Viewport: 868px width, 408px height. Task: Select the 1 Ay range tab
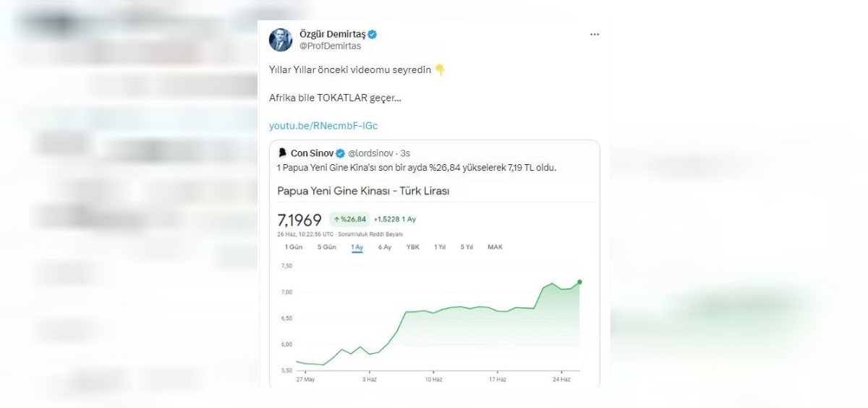click(x=357, y=247)
